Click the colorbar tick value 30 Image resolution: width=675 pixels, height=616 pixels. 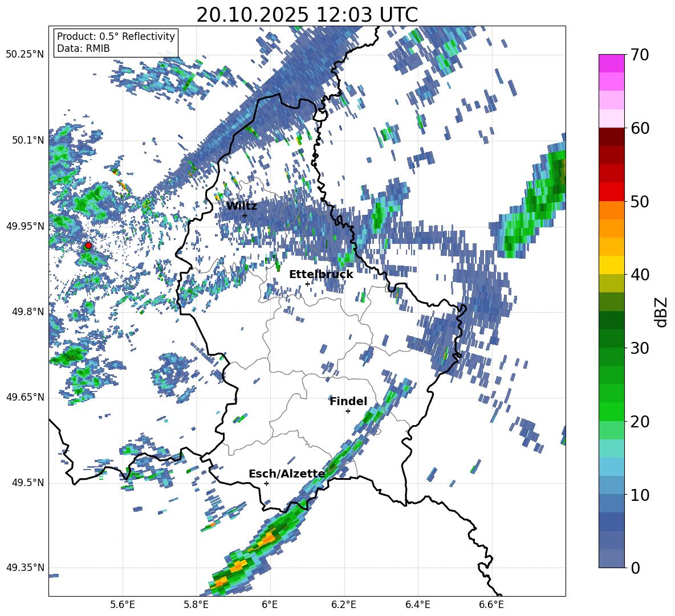point(640,348)
